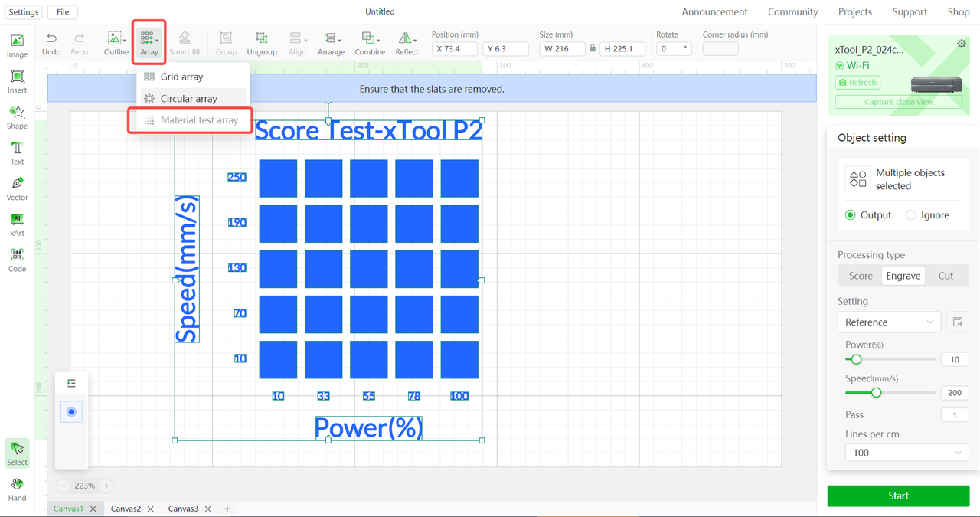The width and height of the screenshot is (980, 517).
Task: Click the Redo toolbar icon
Action: [x=80, y=44]
